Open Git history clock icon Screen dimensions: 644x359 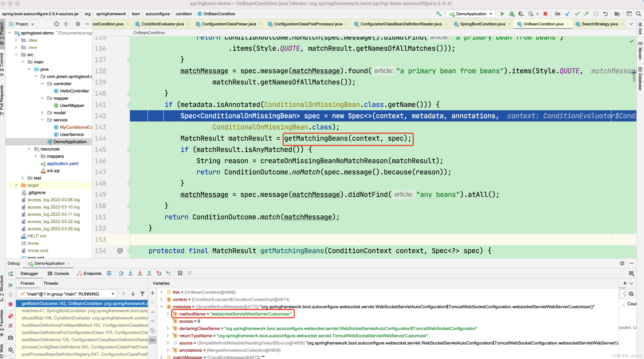(596, 14)
